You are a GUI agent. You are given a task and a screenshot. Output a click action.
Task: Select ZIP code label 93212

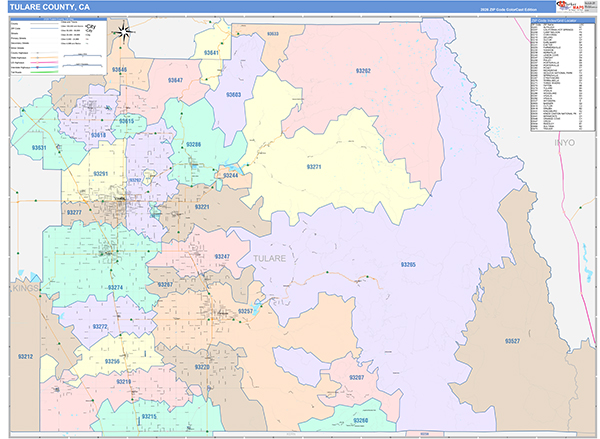pyautogui.click(x=25, y=356)
